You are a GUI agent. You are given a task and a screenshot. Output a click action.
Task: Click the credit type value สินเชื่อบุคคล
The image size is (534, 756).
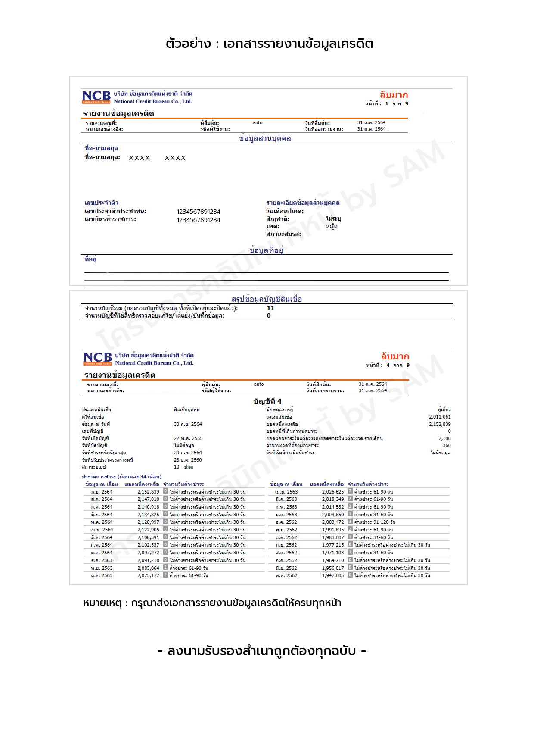[186, 409]
